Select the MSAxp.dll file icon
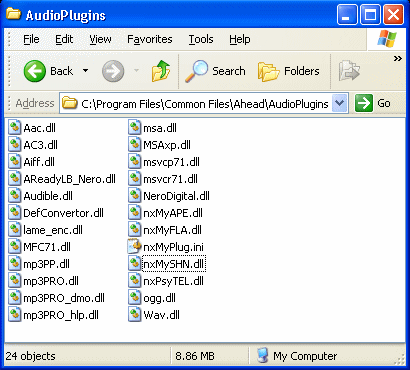This screenshot has height=370, width=410. [134, 145]
